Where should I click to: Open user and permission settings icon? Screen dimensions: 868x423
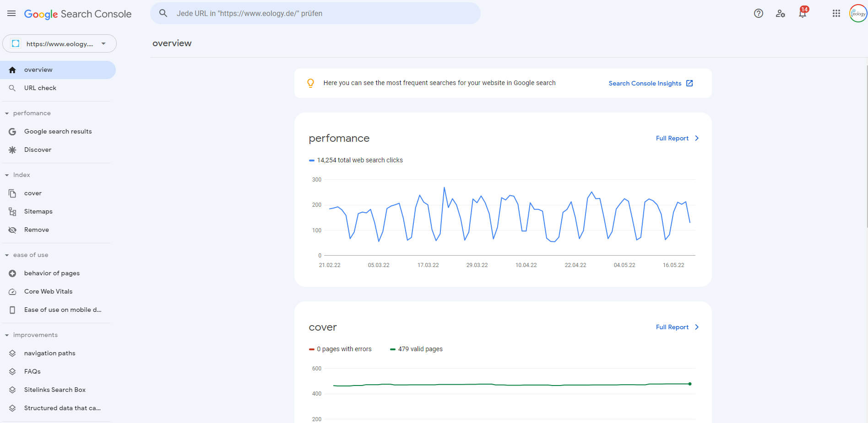(x=781, y=14)
